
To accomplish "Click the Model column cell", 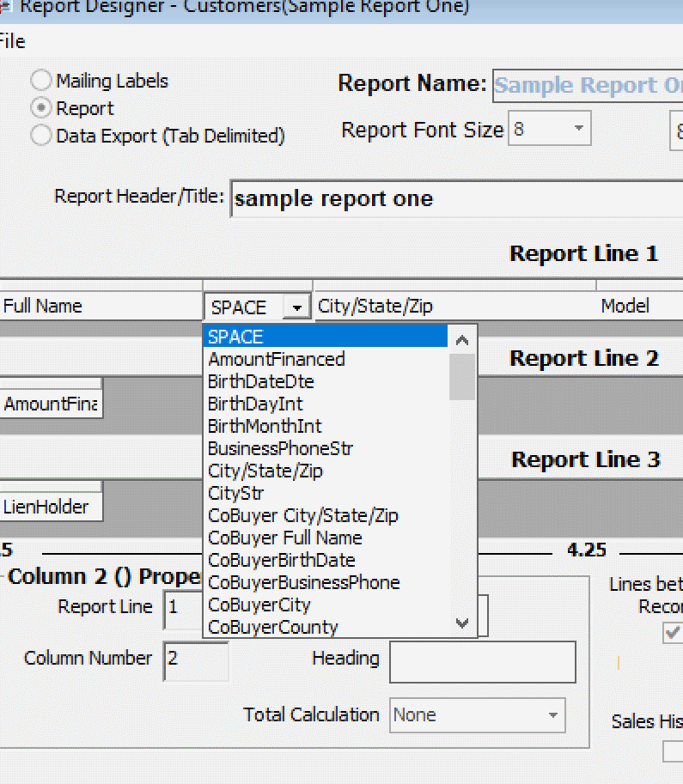I will click(x=640, y=306).
